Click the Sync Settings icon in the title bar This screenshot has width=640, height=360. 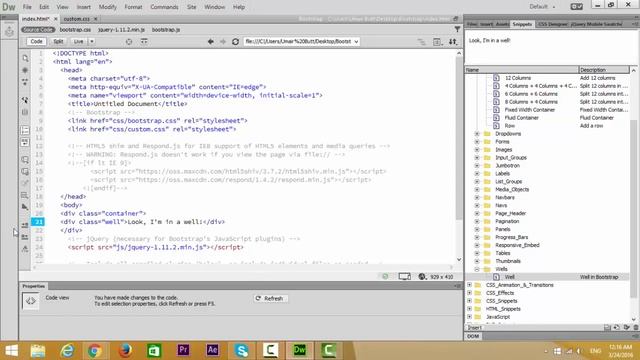pos(576,7)
